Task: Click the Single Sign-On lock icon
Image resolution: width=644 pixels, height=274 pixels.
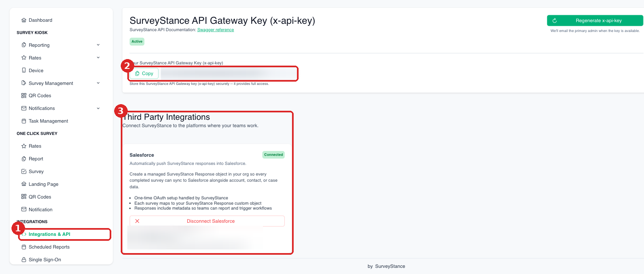Action: coord(24,260)
